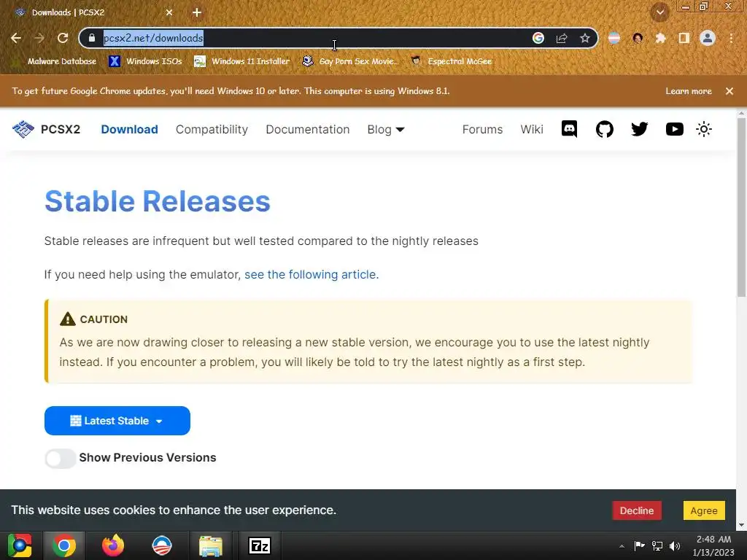
Task: Click the Start button in taskbar
Action: point(20,545)
